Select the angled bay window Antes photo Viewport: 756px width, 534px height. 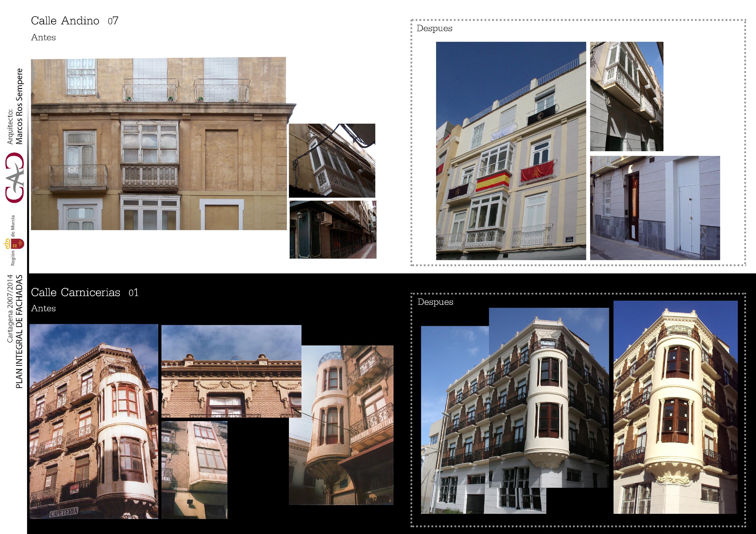pos(332,161)
